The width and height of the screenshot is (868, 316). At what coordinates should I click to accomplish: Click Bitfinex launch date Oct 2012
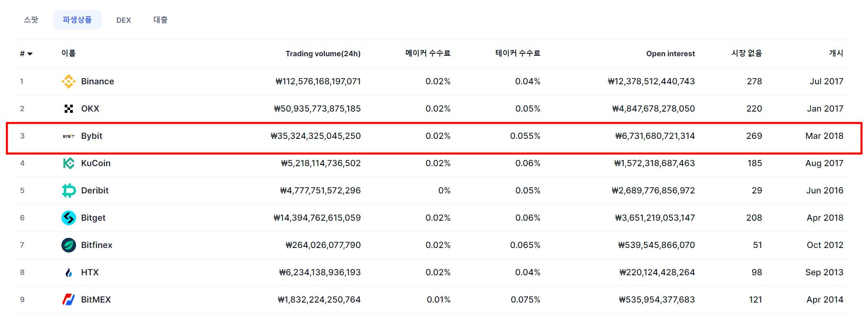(825, 245)
